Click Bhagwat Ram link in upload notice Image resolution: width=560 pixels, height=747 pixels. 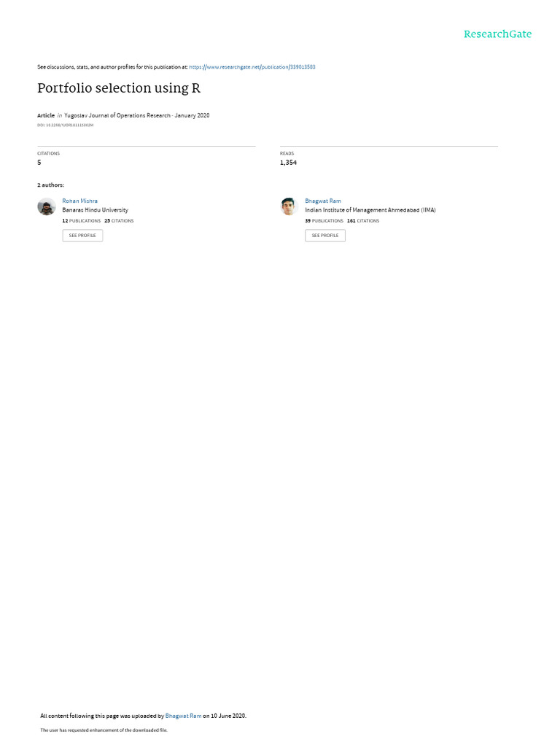pos(183,716)
